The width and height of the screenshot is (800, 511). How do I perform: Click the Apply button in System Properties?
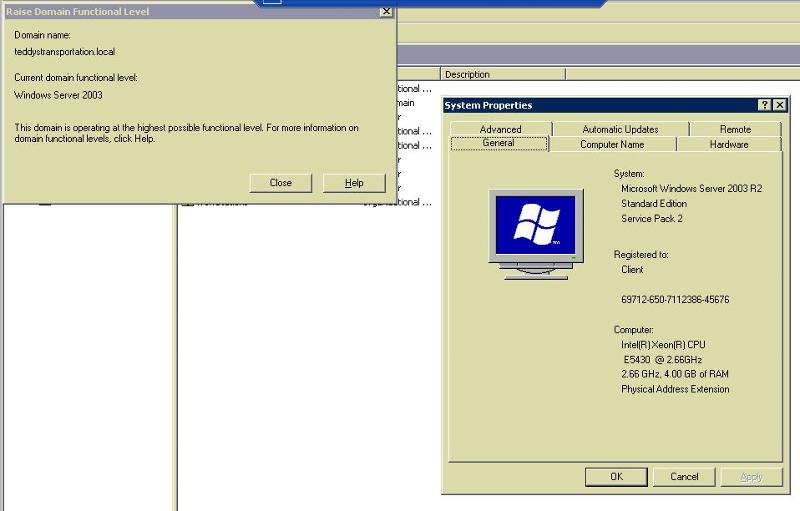(x=751, y=476)
